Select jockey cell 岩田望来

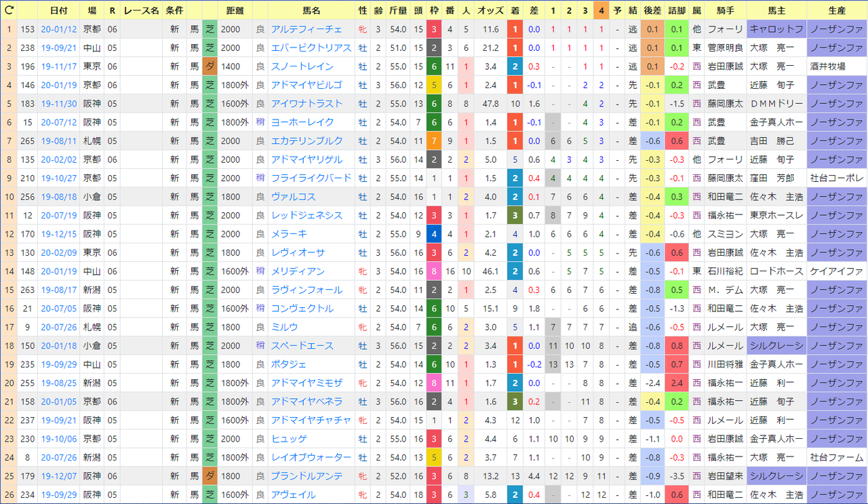point(725,476)
